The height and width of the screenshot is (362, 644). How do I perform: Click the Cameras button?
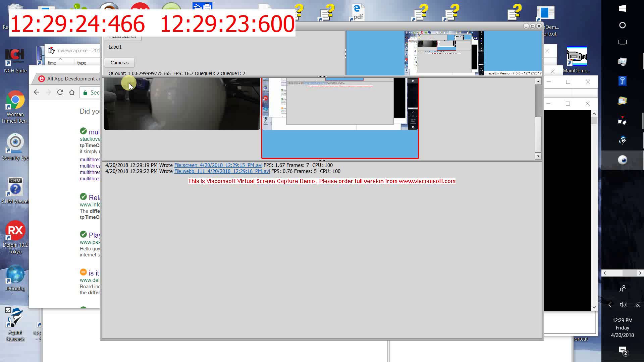(x=119, y=63)
